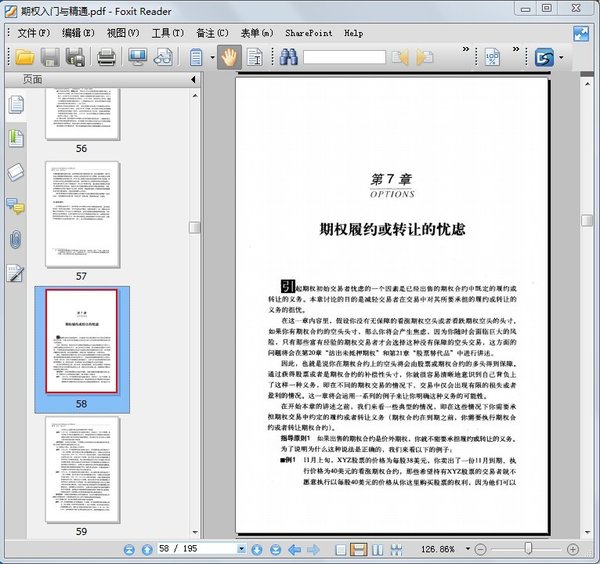
Task: Select the page 57 thumbnail
Action: [x=81, y=213]
